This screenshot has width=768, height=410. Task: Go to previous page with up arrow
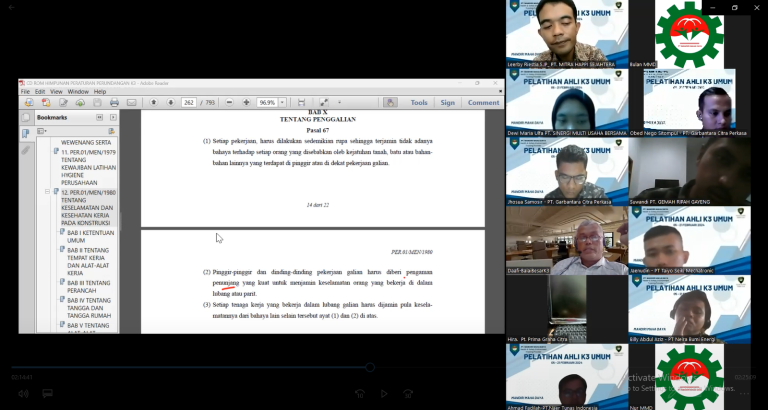154,102
